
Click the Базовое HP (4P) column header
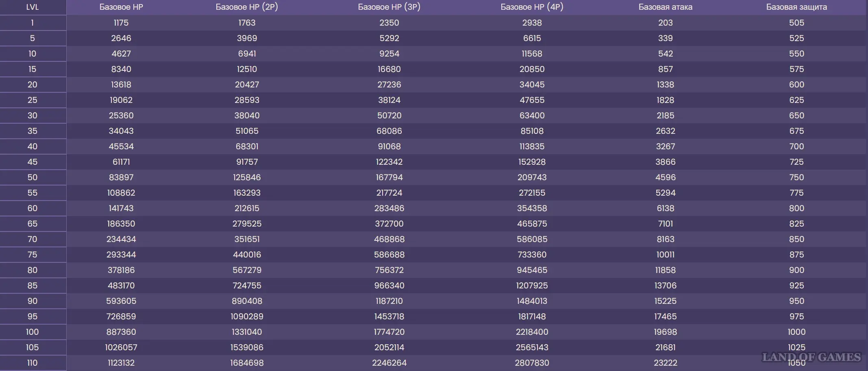coord(532,7)
